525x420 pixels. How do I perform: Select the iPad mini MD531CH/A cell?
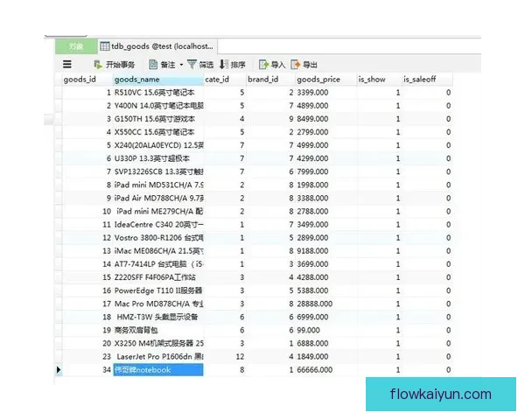coord(158,185)
